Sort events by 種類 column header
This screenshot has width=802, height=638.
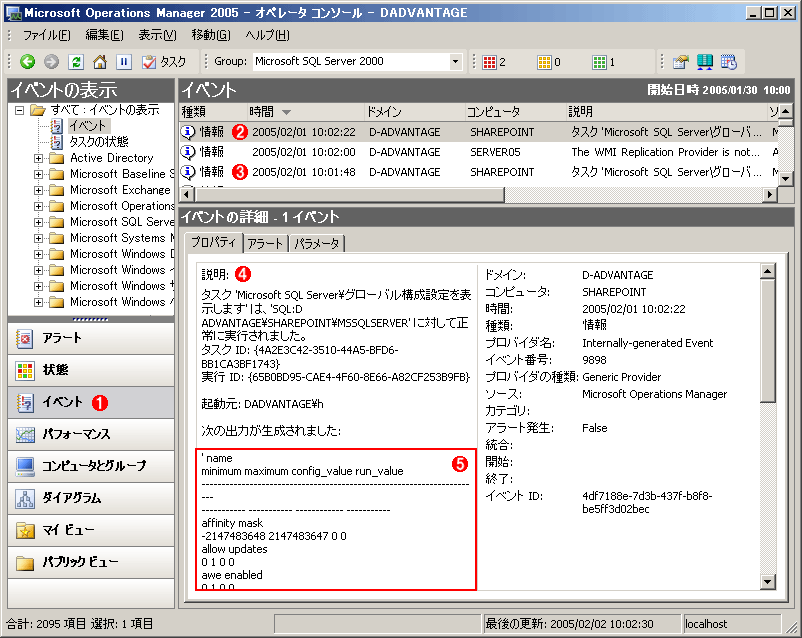coord(213,112)
